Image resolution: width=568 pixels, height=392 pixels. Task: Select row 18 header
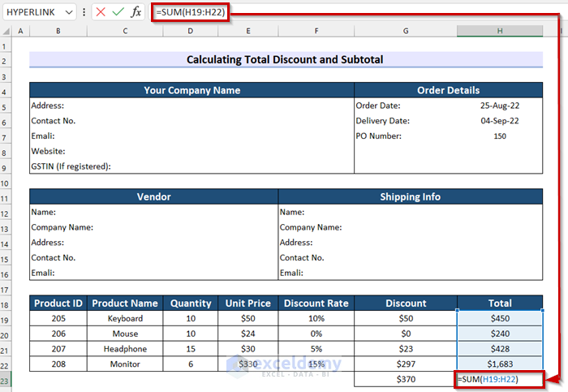pos(6,304)
